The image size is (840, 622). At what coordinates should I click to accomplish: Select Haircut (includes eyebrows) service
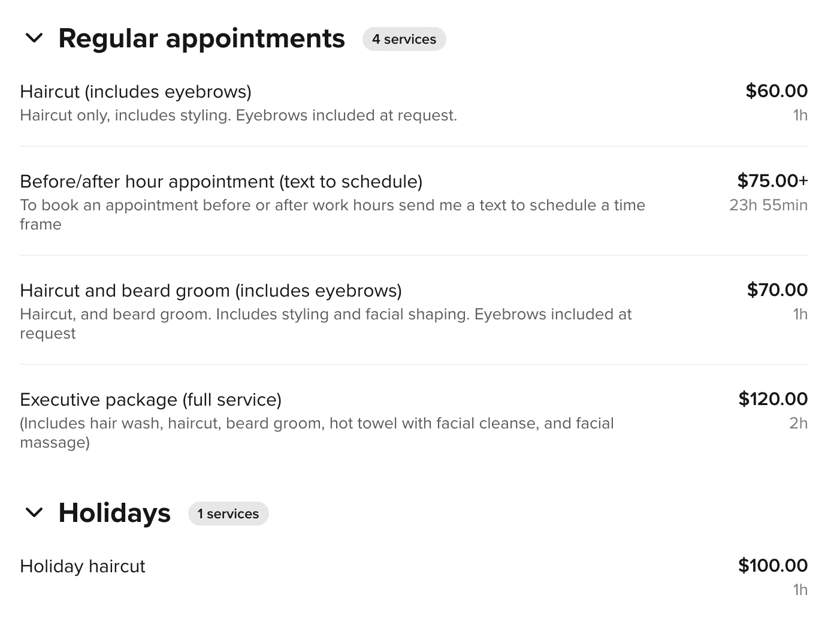tap(413, 102)
